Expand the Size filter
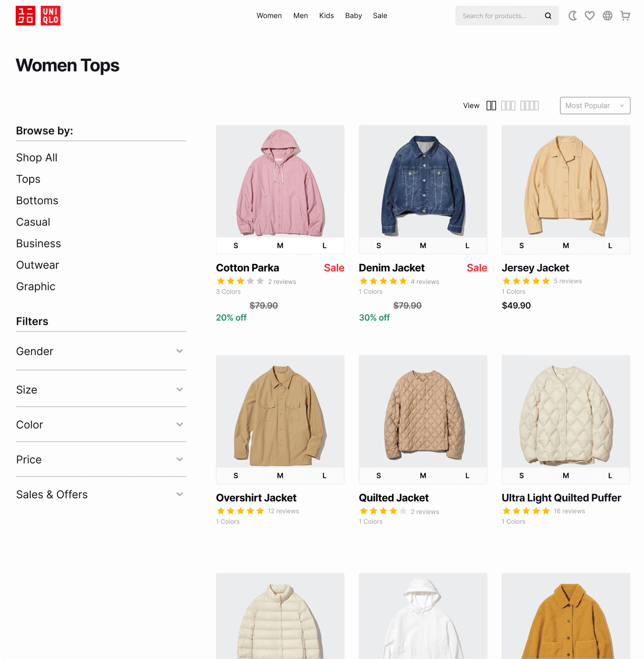Screen dimensions: 644x659 101,390
